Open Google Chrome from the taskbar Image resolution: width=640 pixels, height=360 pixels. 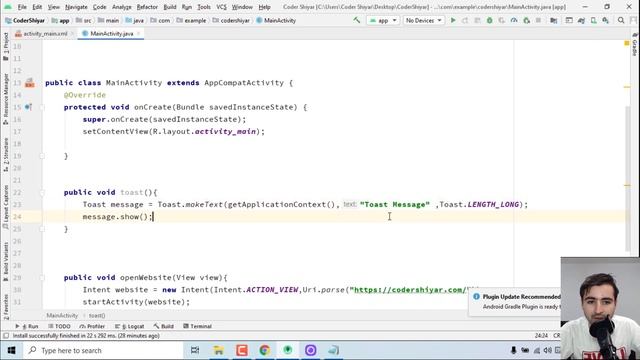[x=264, y=350]
